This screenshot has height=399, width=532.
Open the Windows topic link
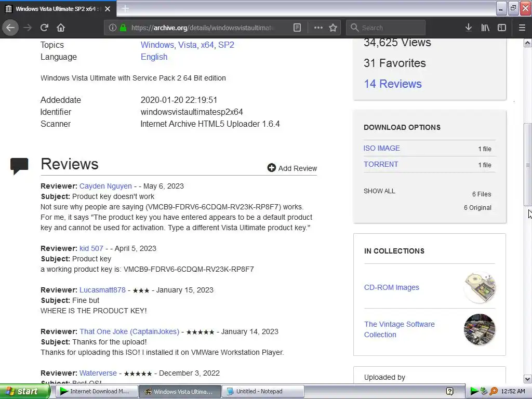157,45
